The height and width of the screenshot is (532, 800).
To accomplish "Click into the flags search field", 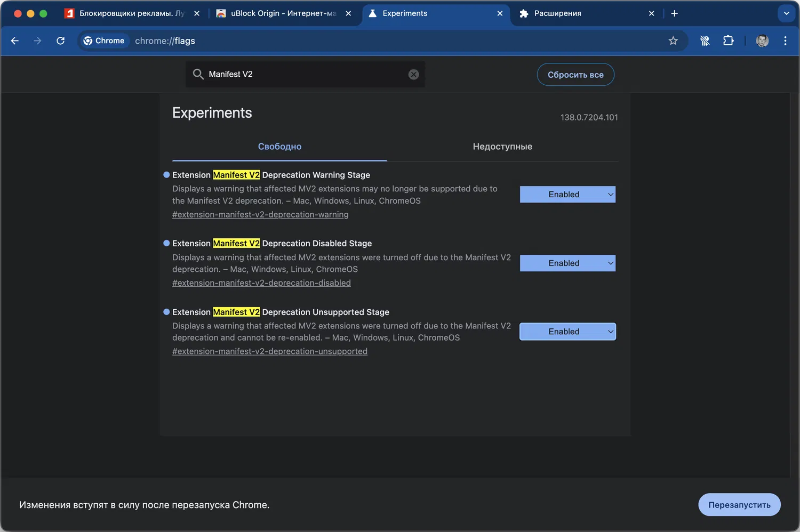I will point(304,75).
